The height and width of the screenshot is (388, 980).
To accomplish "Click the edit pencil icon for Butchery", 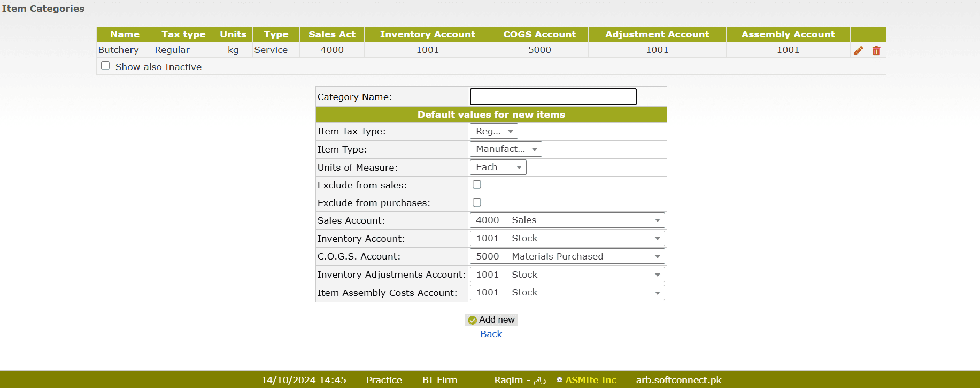I will (858, 50).
